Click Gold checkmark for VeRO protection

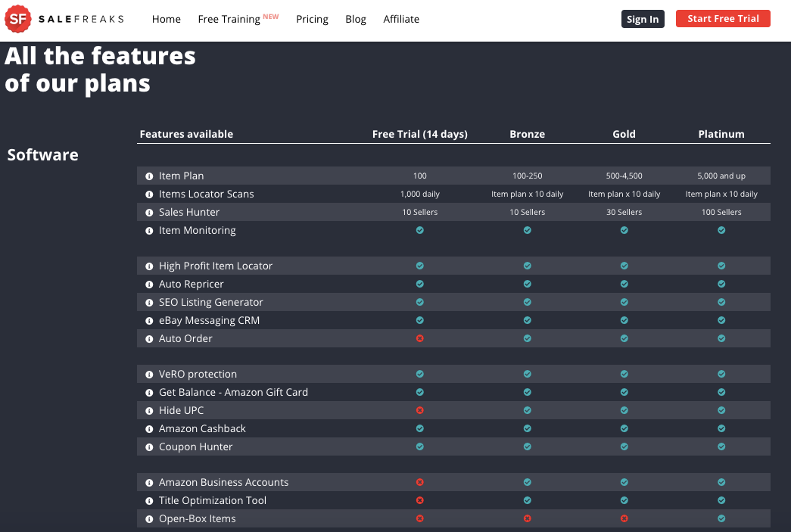(624, 374)
